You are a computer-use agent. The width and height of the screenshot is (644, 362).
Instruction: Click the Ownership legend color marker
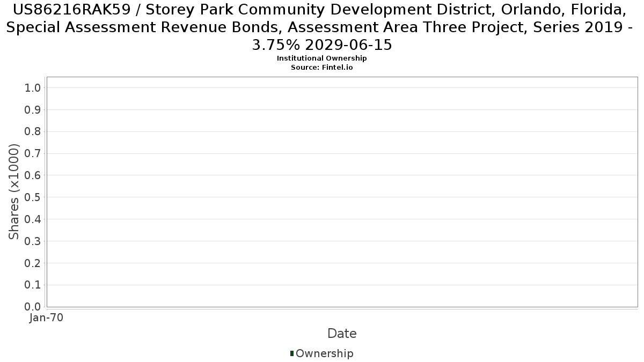pos(292,353)
